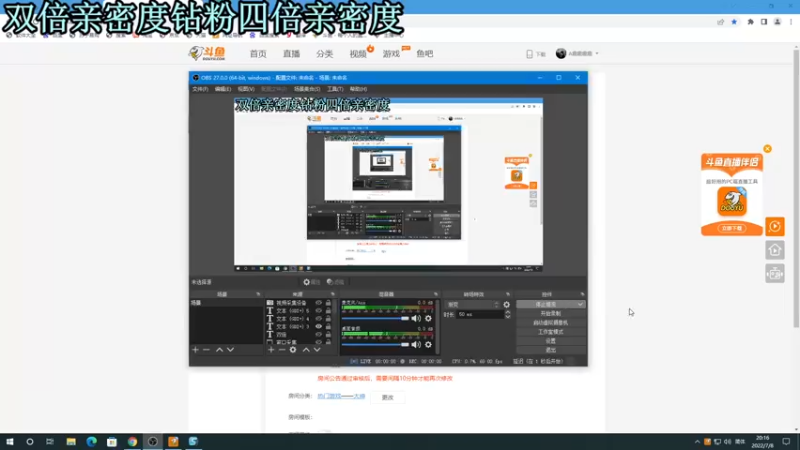This screenshot has height=450, width=800.
Task: Toggle visibility of the 视频采集设备 source
Action: click(318, 303)
